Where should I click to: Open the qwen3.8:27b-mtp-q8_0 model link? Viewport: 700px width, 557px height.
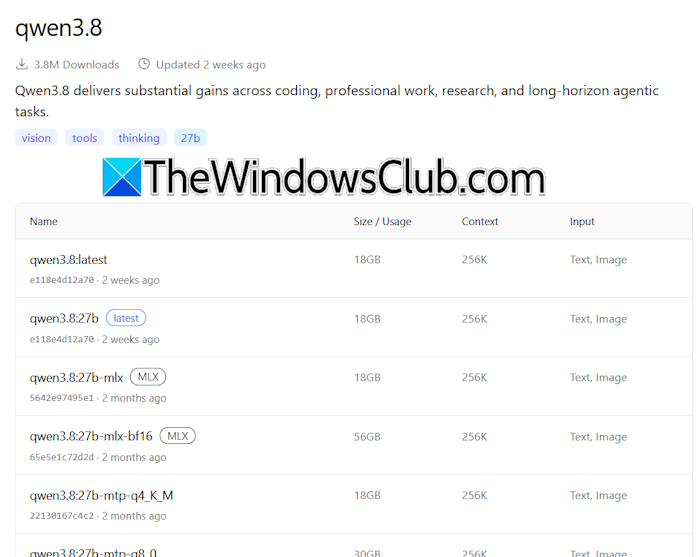click(93, 553)
